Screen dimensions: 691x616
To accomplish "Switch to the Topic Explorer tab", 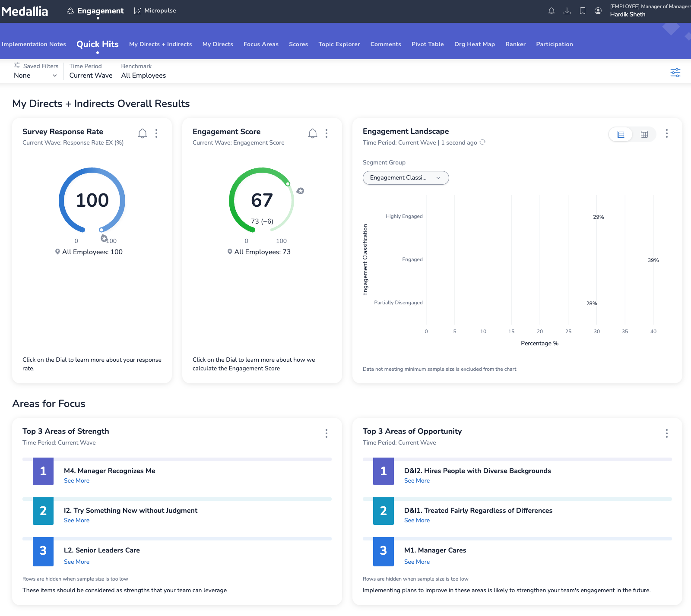I will [x=339, y=44].
